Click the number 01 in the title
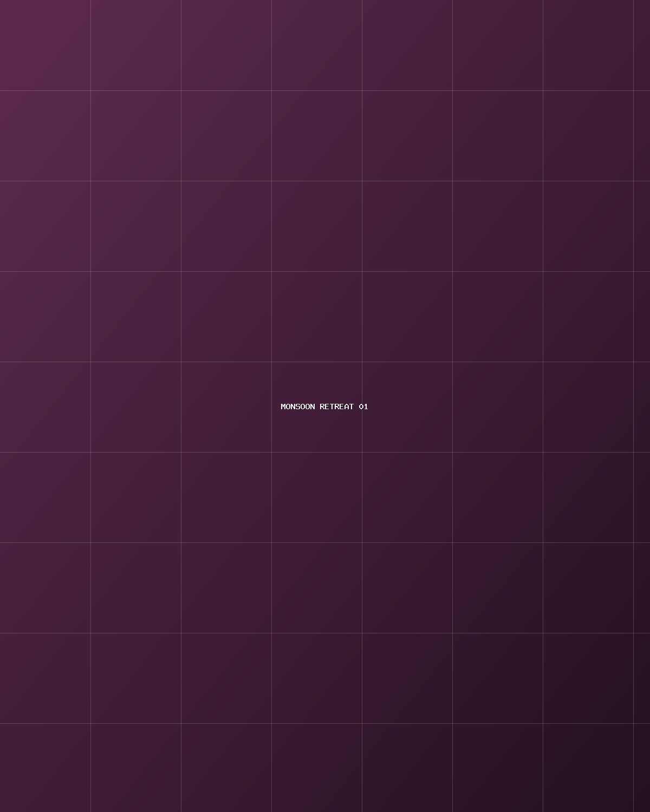This screenshot has width=650, height=812. coord(363,407)
